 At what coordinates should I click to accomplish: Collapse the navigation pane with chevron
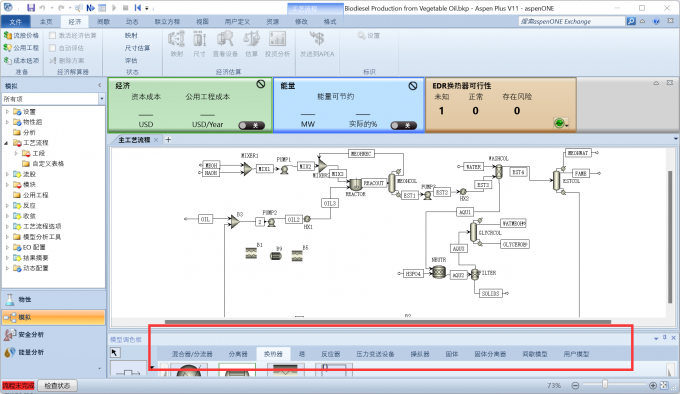(99, 85)
